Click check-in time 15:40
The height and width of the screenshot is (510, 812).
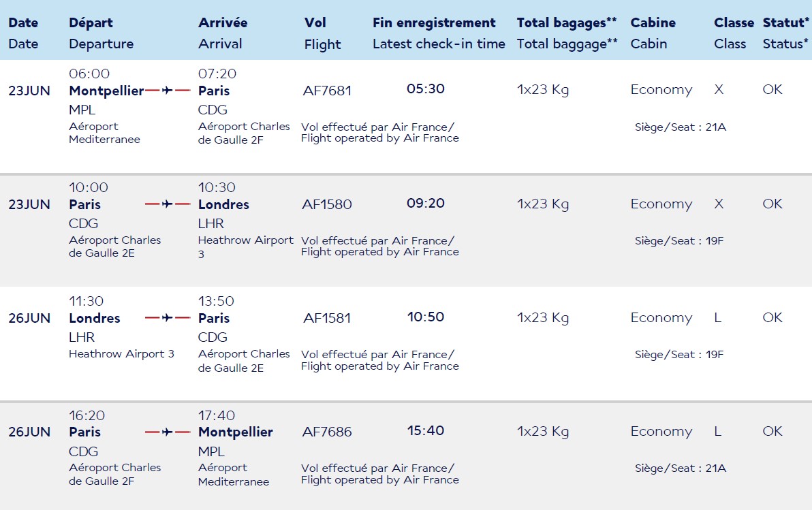click(426, 431)
